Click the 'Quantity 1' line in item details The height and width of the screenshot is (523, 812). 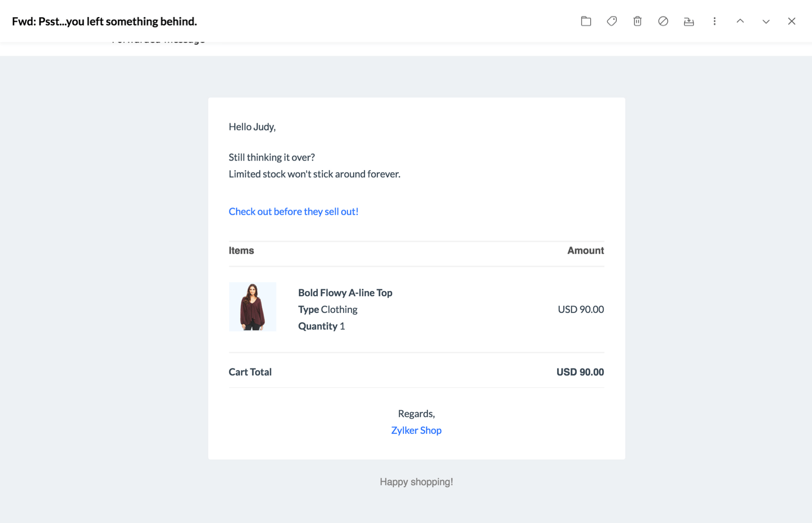pyautogui.click(x=321, y=326)
